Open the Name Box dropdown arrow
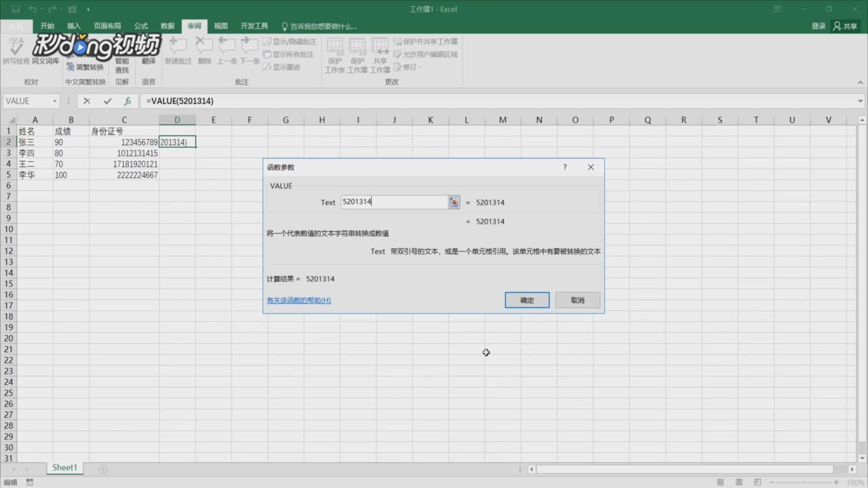Image resolution: width=868 pixels, height=488 pixels. [x=55, y=101]
